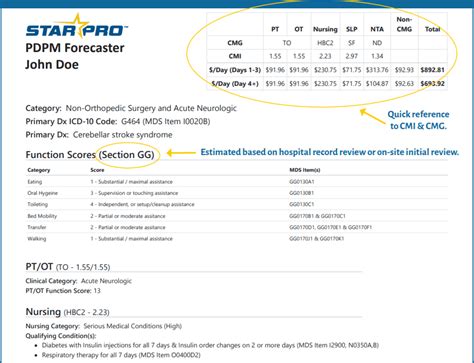Select MDS items "GG0170D1, GG0170E1 & GG0170F1"
This screenshot has width=474, height=363.
point(331,227)
